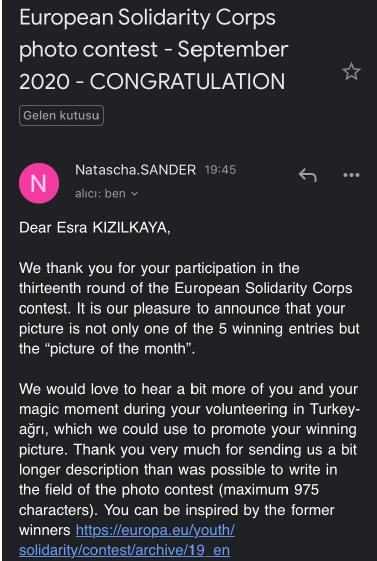This screenshot has width=377, height=561.
Task: Click the 19:45 timestamp
Action: pos(220,170)
